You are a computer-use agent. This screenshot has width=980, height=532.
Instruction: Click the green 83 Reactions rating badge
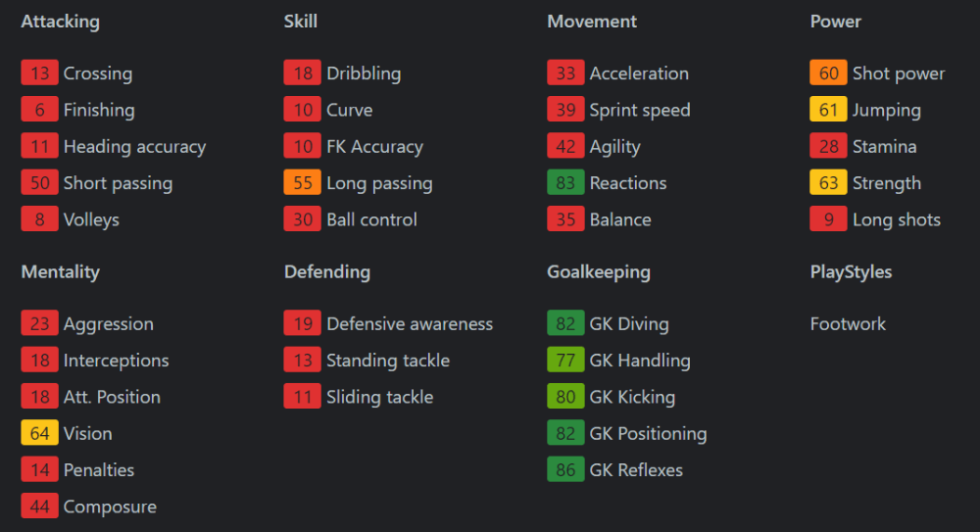tap(565, 183)
